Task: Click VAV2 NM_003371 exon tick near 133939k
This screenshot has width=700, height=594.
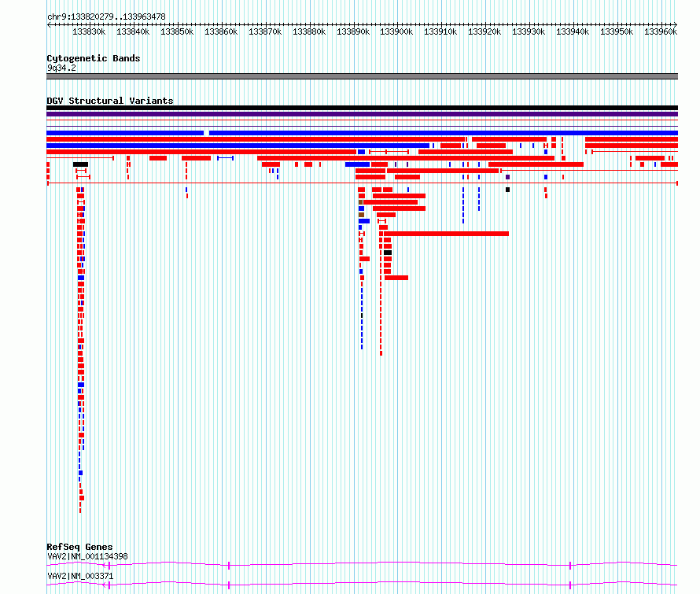Action: pyautogui.click(x=570, y=585)
